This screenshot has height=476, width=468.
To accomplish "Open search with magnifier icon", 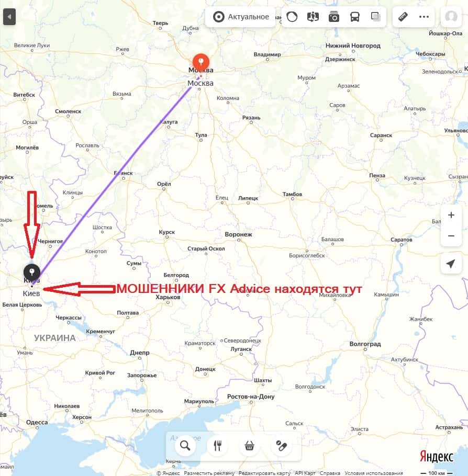I will (185, 446).
